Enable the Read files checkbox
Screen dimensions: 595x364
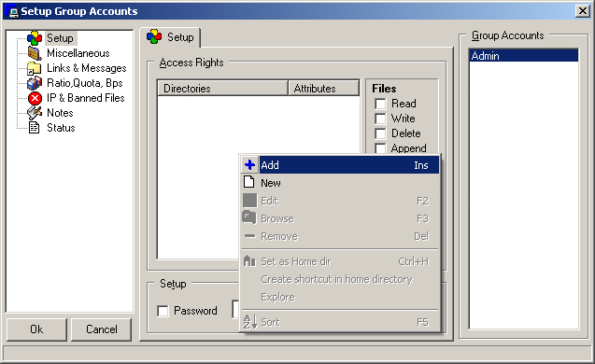[x=380, y=104]
